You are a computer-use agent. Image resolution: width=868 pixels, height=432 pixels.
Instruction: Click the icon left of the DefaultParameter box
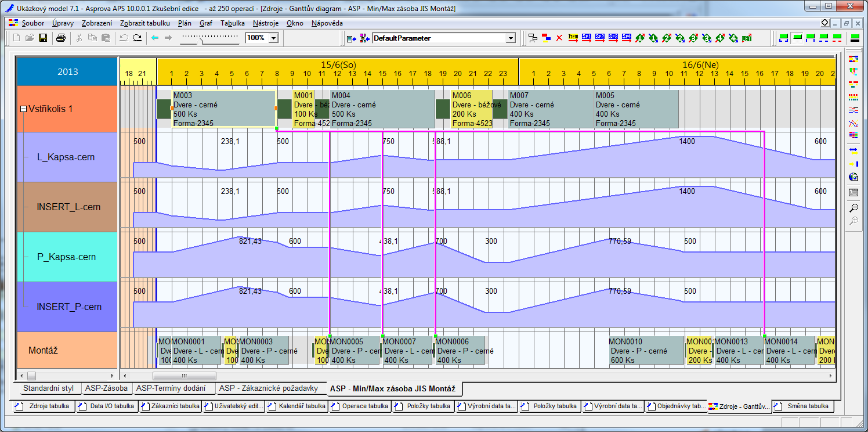pos(364,38)
